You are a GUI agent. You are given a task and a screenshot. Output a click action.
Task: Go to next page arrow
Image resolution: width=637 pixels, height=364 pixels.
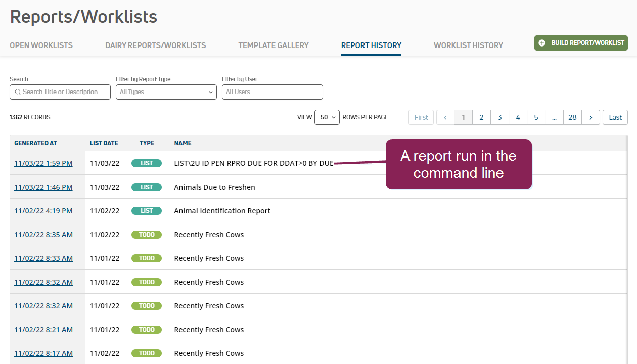point(590,117)
